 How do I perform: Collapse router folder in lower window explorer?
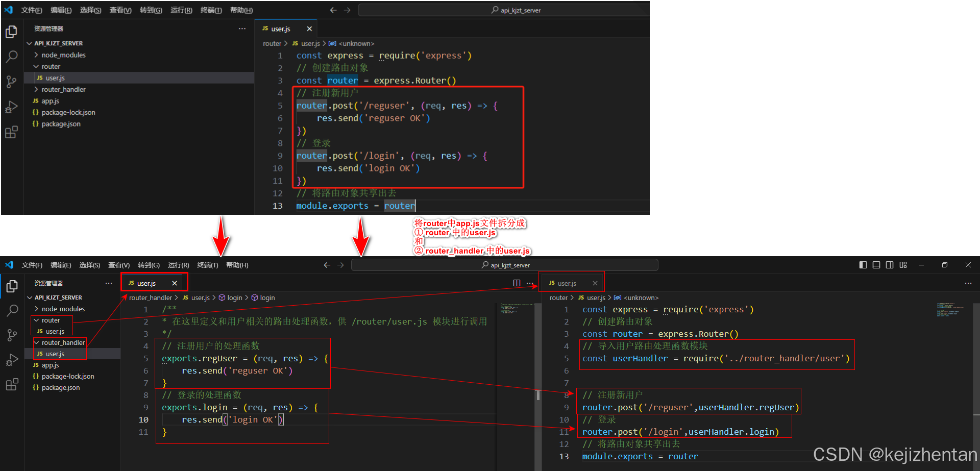[36, 320]
